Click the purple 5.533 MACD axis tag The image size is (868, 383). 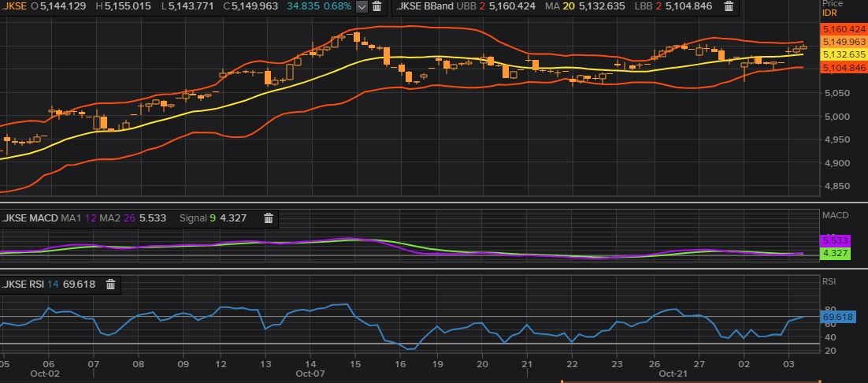[x=835, y=241]
